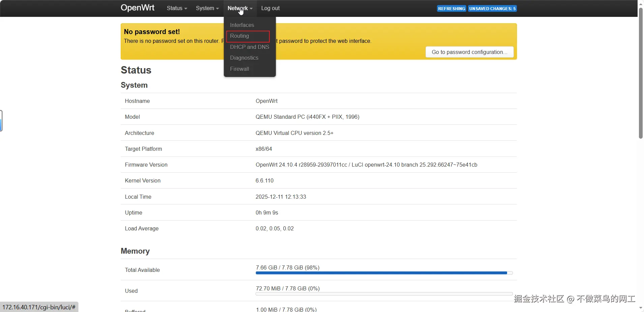Image resolution: width=644 pixels, height=312 pixels.
Task: Go to password configuration
Action: tap(469, 52)
